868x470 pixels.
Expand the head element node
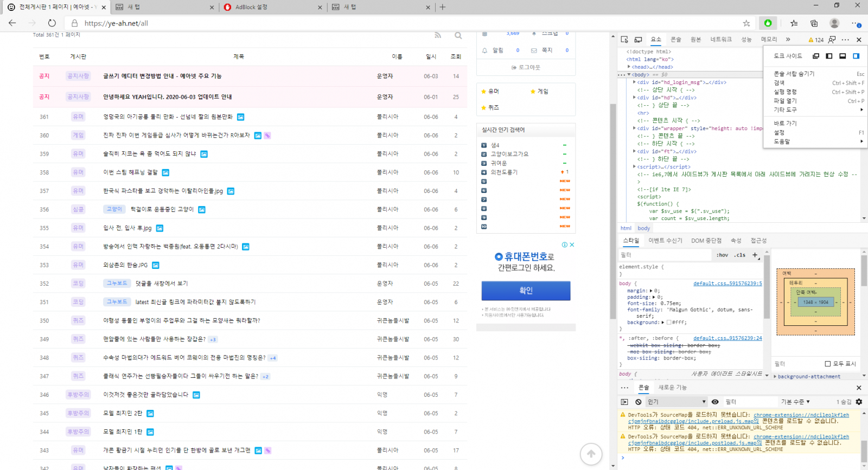(x=629, y=67)
